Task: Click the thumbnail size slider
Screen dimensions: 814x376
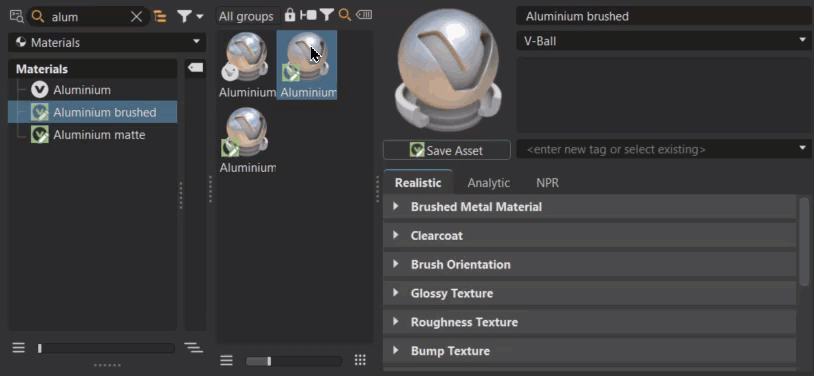Action: point(293,360)
